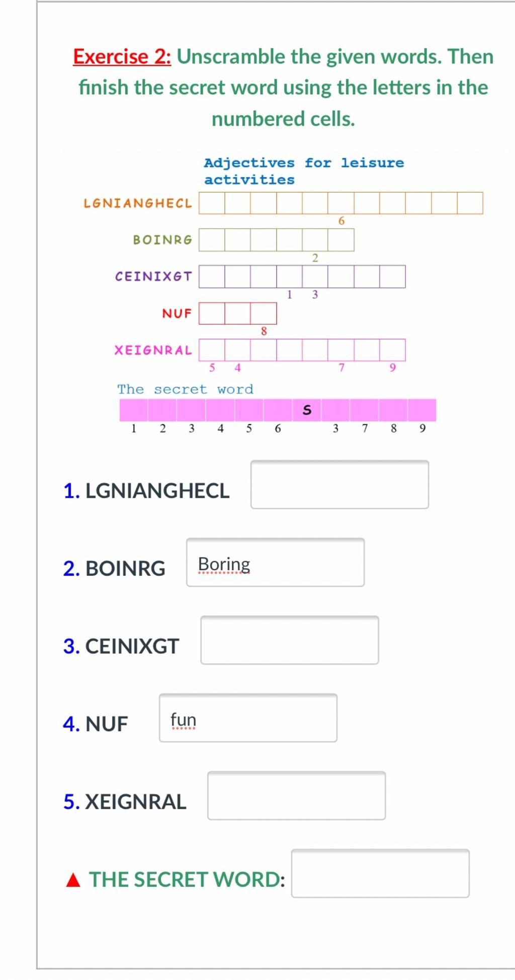Viewport: 515px width, 980px height.
Task: Click The secret word label
Action: 186,389
